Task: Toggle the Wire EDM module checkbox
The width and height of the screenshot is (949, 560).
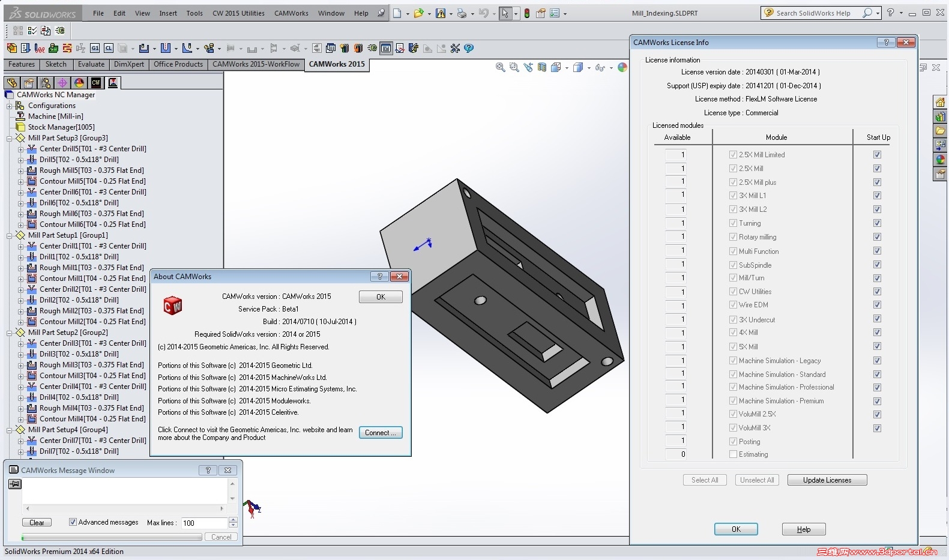Action: (x=733, y=305)
